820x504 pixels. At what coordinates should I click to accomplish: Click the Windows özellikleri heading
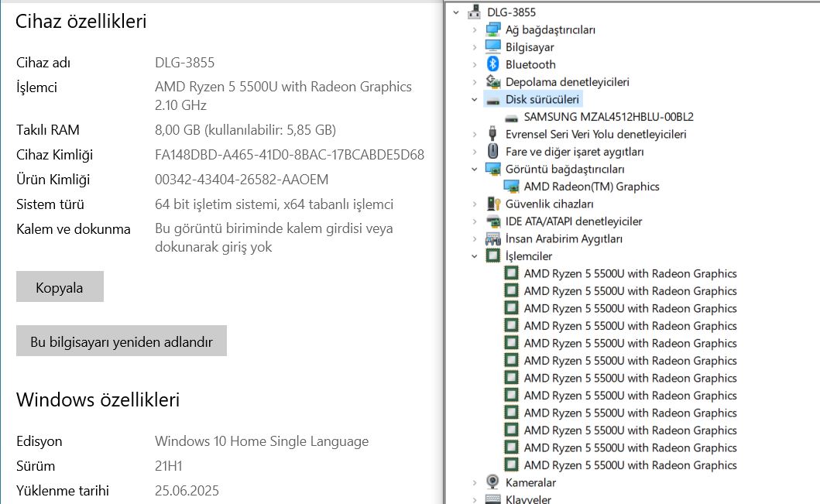(98, 400)
